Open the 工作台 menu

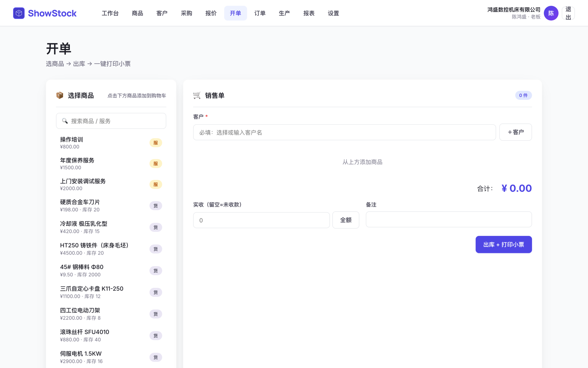point(110,13)
